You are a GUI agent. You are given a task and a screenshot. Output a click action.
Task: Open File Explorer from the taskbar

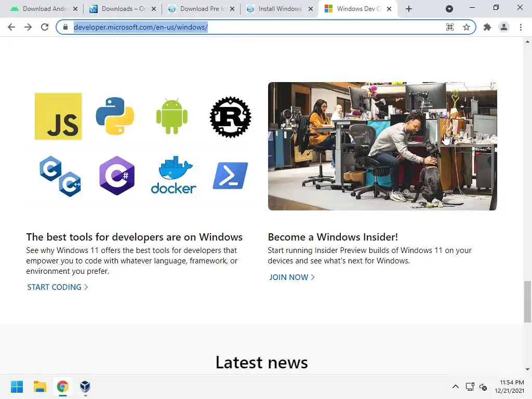point(39,387)
